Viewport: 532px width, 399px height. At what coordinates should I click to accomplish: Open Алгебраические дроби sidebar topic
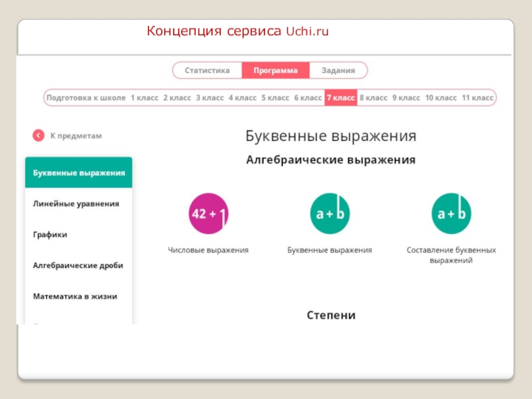pyautogui.click(x=78, y=265)
